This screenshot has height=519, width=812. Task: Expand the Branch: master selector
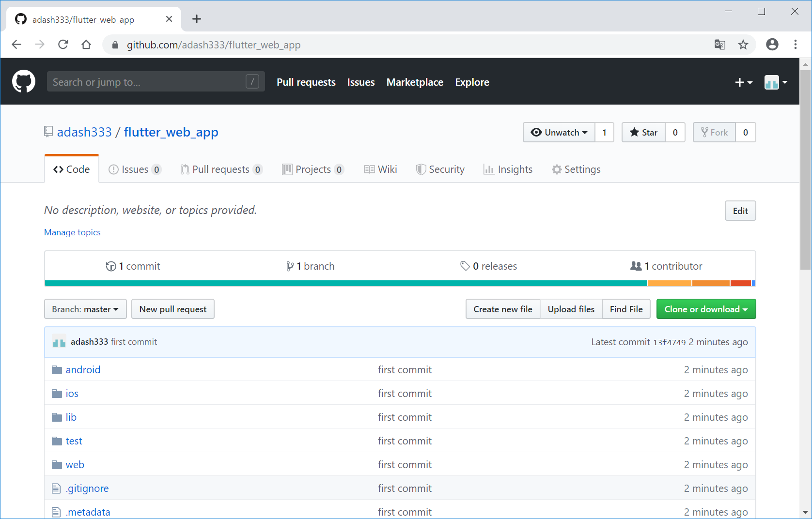(85, 309)
